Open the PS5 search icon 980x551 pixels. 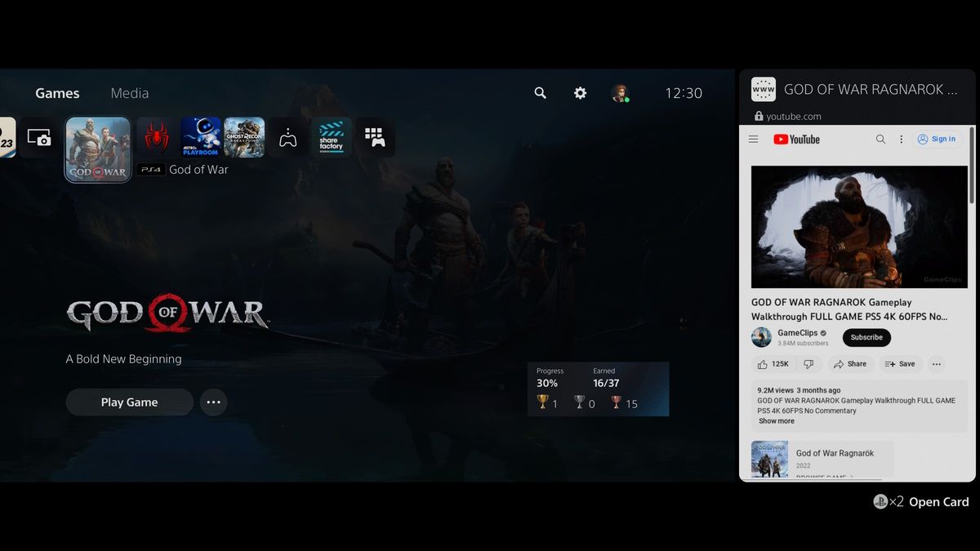[540, 93]
